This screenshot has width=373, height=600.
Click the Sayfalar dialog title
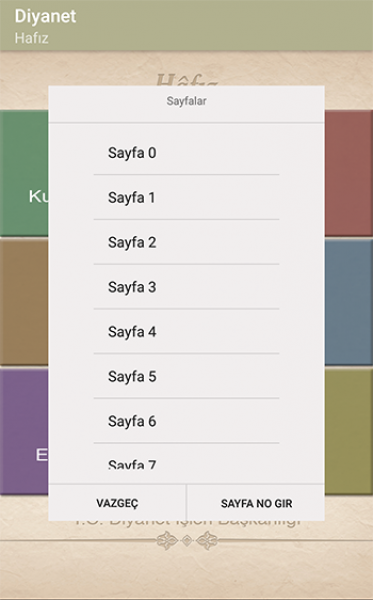186,101
